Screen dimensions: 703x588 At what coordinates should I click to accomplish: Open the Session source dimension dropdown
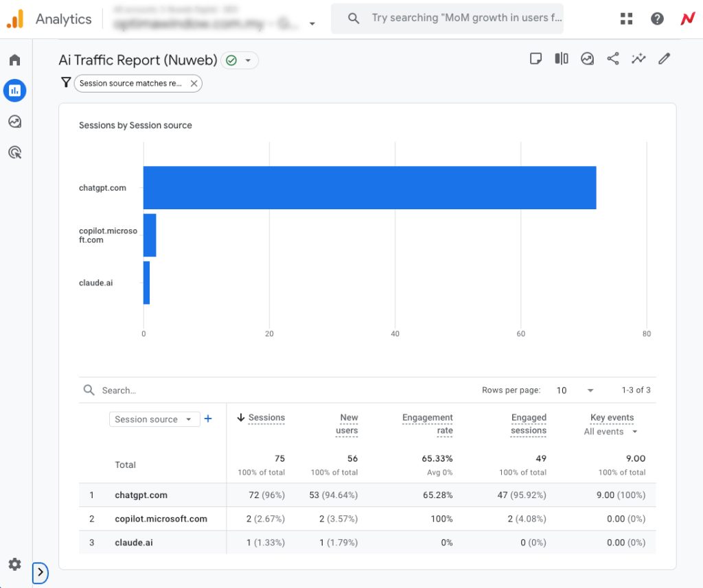[154, 419]
